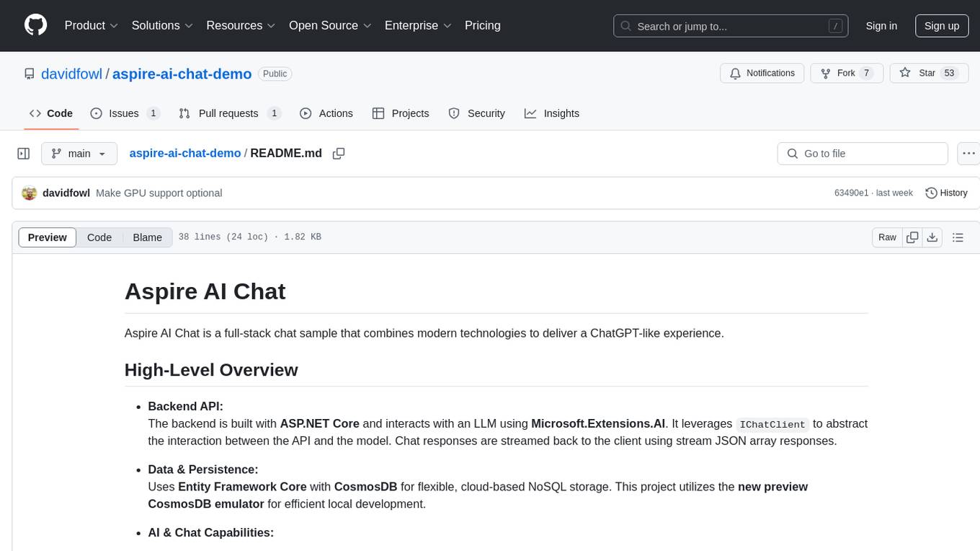This screenshot has height=551, width=980.
Task: Click the AI & Chat Capabilities bullet text
Action: (211, 533)
